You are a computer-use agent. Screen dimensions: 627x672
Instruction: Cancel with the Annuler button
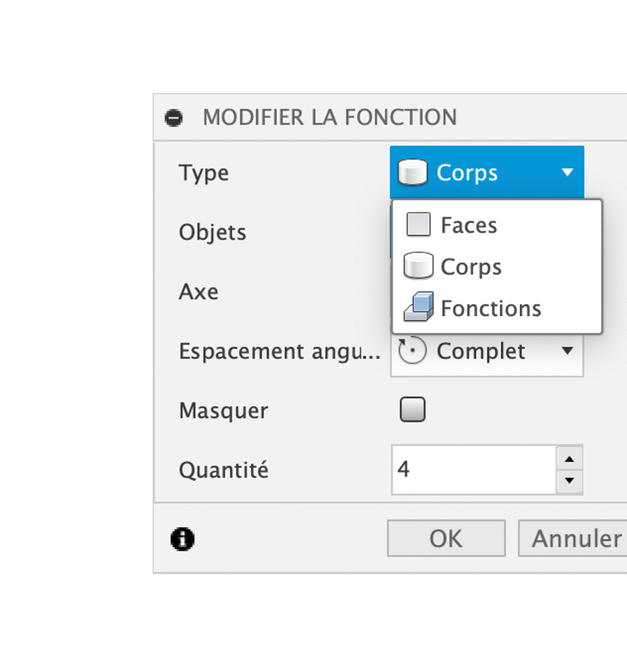tap(573, 538)
